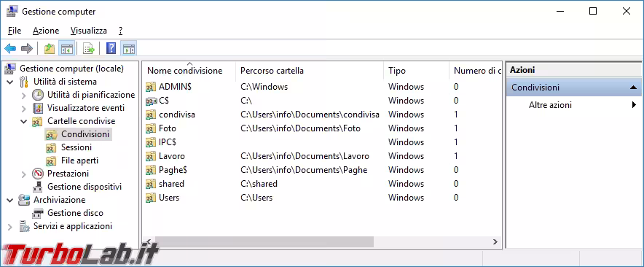644x267 pixels.
Task: Collapse the Condivisioni actions section arrow
Action: pyautogui.click(x=633, y=88)
